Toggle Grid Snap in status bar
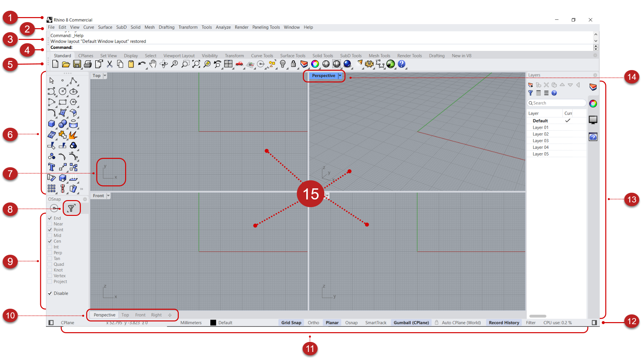The image size is (644, 362). click(x=291, y=322)
